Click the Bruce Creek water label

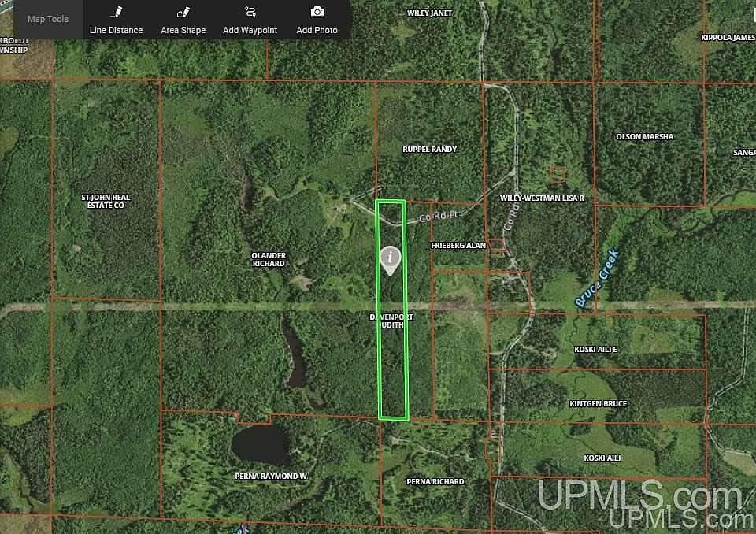click(x=597, y=278)
